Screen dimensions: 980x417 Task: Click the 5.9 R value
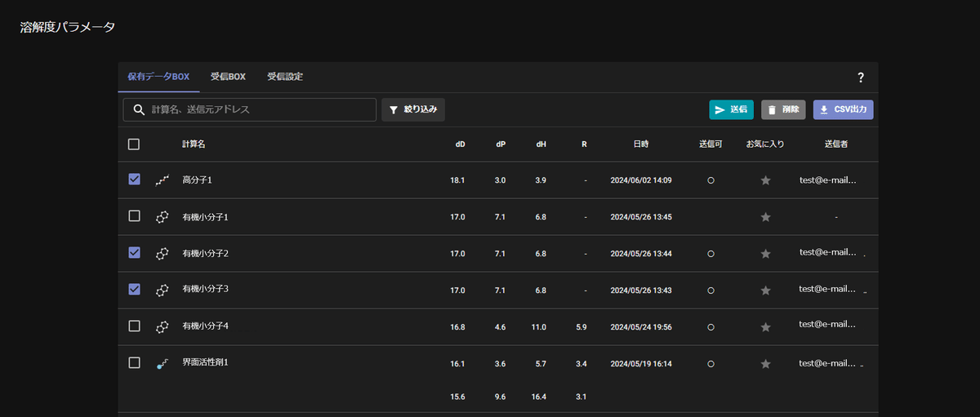[581, 327]
